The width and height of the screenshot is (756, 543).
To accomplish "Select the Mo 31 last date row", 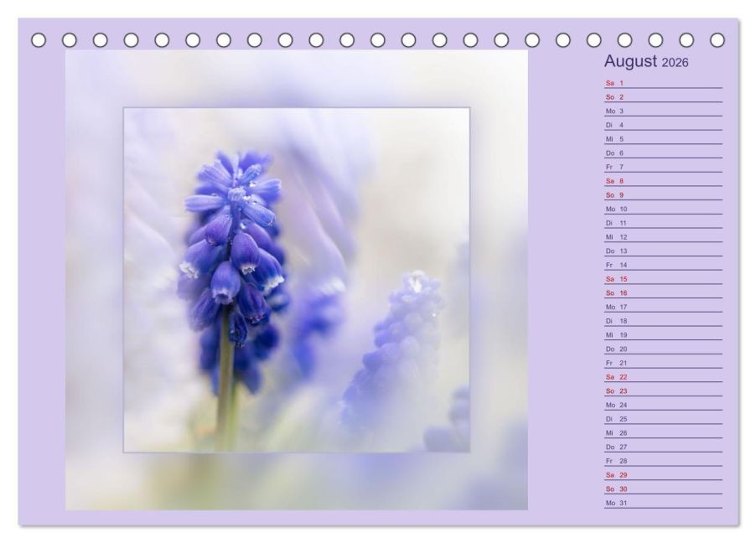I will [x=662, y=503].
